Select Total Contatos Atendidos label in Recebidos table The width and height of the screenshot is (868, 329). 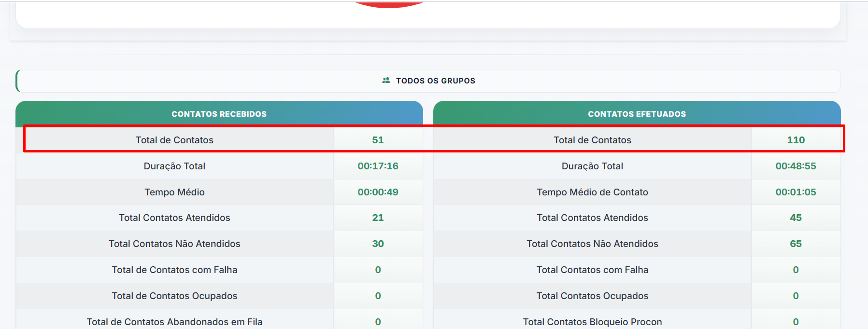pyautogui.click(x=174, y=218)
